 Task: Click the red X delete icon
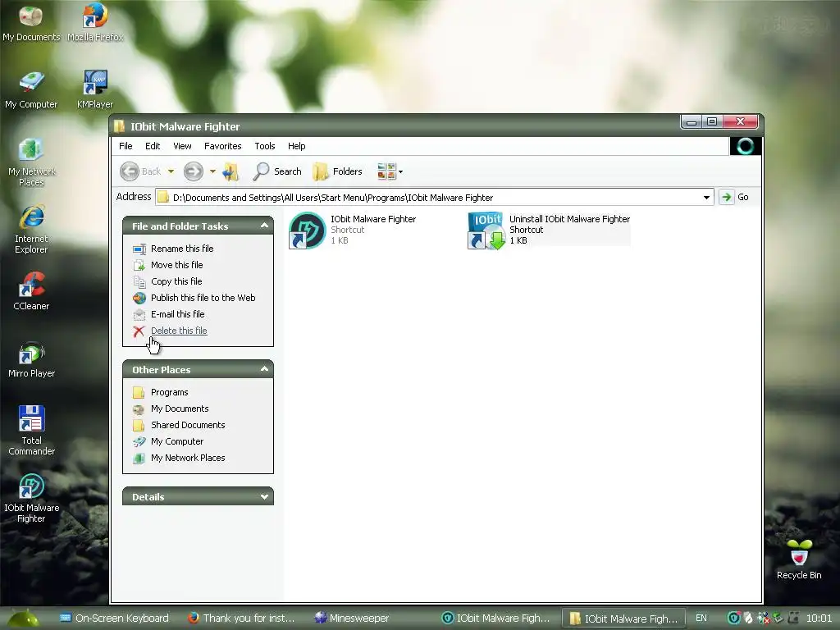click(x=139, y=331)
